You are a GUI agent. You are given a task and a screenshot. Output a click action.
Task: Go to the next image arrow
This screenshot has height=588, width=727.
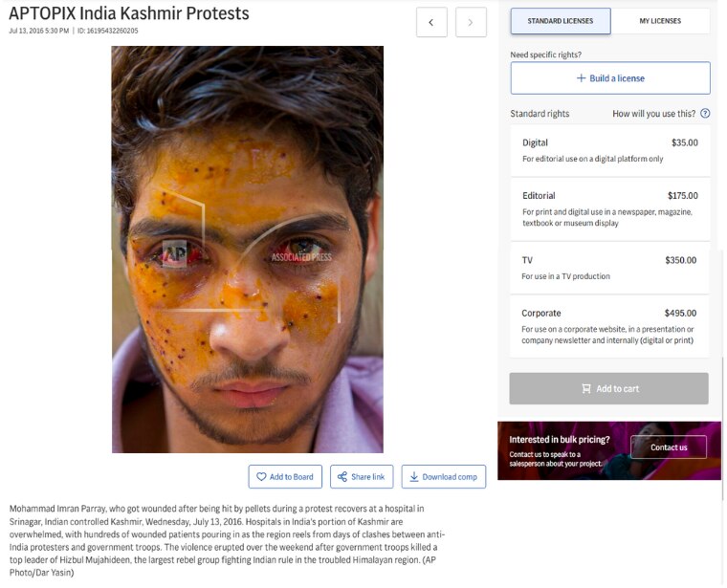point(471,22)
